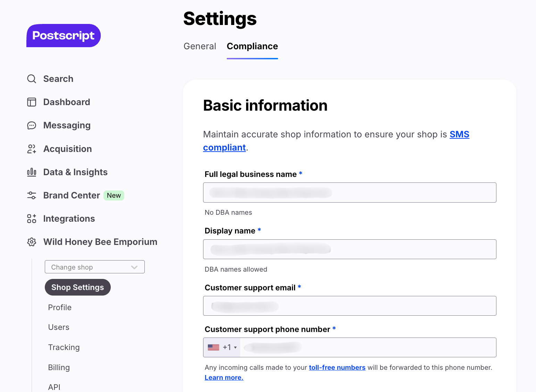The height and width of the screenshot is (392, 536).
Task: Open the Change shop dropdown
Action: click(x=94, y=267)
